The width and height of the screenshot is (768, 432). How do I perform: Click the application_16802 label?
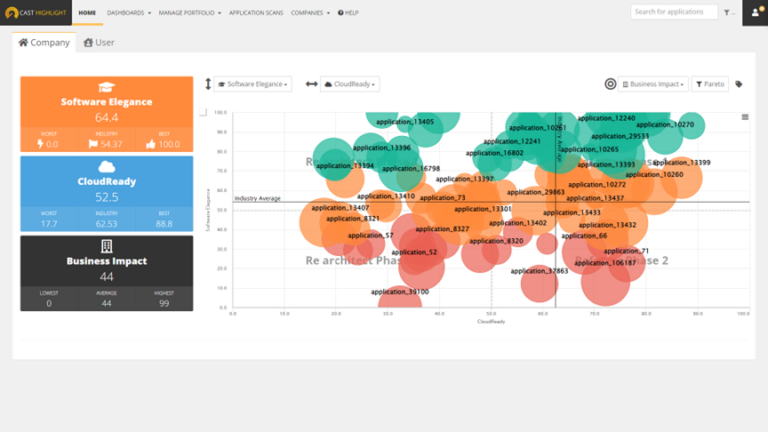click(x=494, y=153)
